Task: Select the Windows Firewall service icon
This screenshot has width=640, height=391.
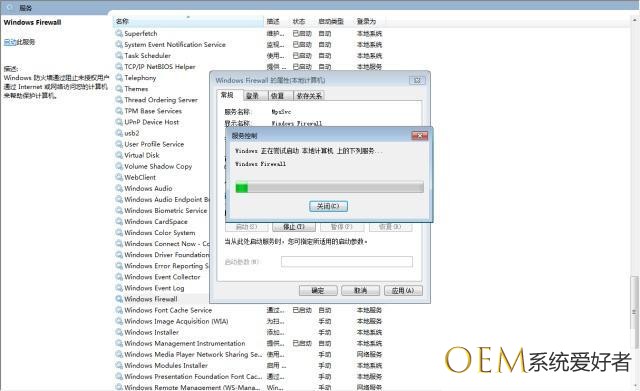Action: coord(119,299)
